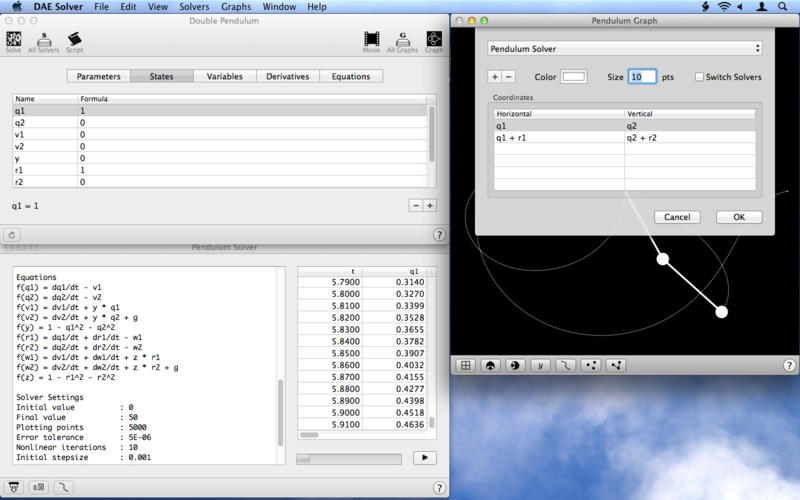Click the playback progress slider
Screen dimensions: 800x500
[x=348, y=459]
